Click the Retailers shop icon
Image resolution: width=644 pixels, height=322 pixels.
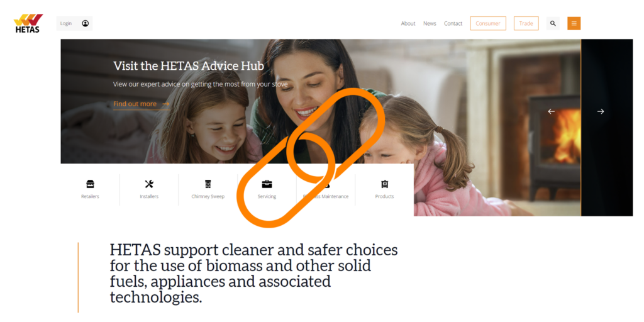[x=90, y=184]
